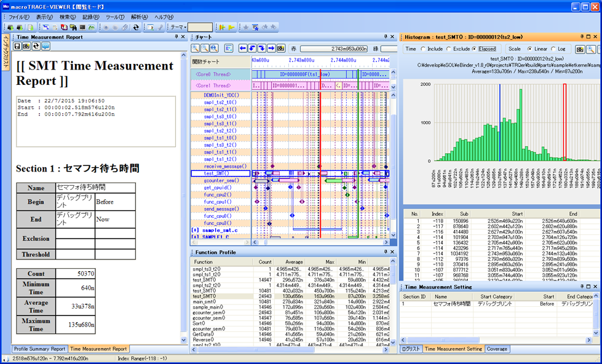The height and width of the screenshot is (364, 602).
Task: Click the circular sync arrows main toolbar icon
Action: [x=136, y=27]
